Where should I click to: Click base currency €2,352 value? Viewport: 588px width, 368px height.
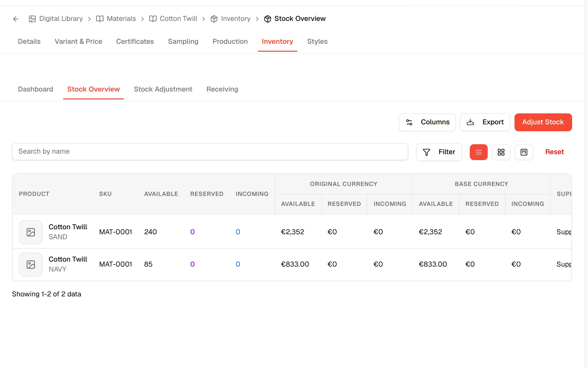point(430,232)
